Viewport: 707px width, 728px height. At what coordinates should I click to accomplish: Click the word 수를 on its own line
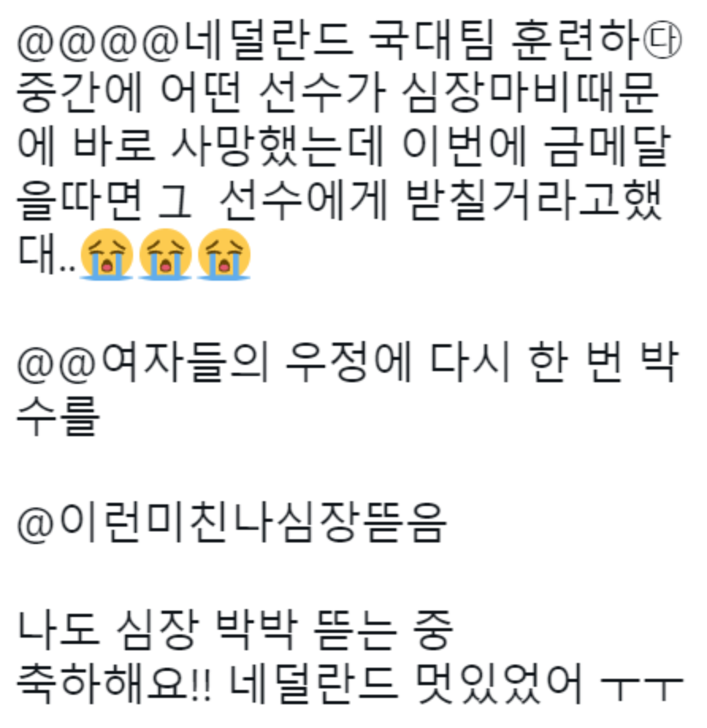point(59,416)
